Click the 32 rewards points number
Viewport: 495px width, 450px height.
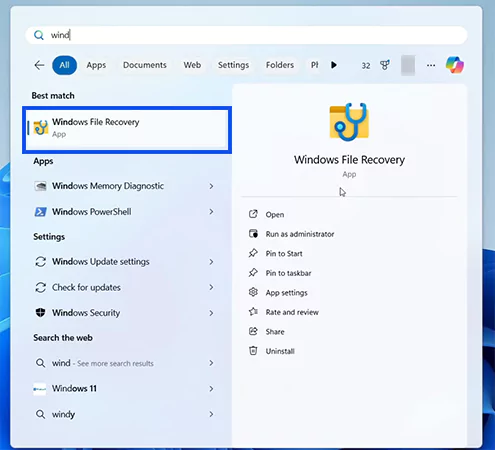[x=366, y=66]
